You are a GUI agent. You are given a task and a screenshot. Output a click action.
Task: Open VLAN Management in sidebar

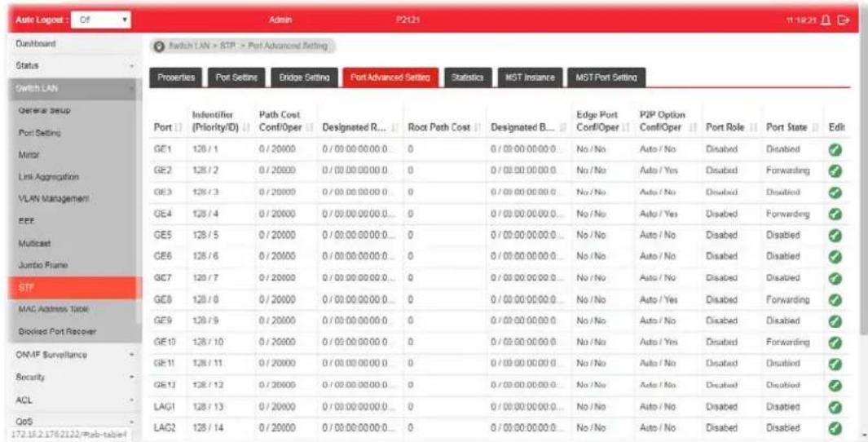(x=73, y=199)
